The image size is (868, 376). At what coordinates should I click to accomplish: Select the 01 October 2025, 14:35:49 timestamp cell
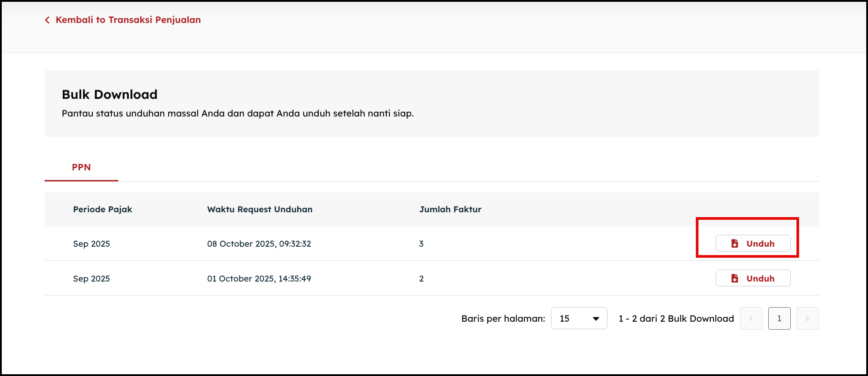tap(259, 279)
